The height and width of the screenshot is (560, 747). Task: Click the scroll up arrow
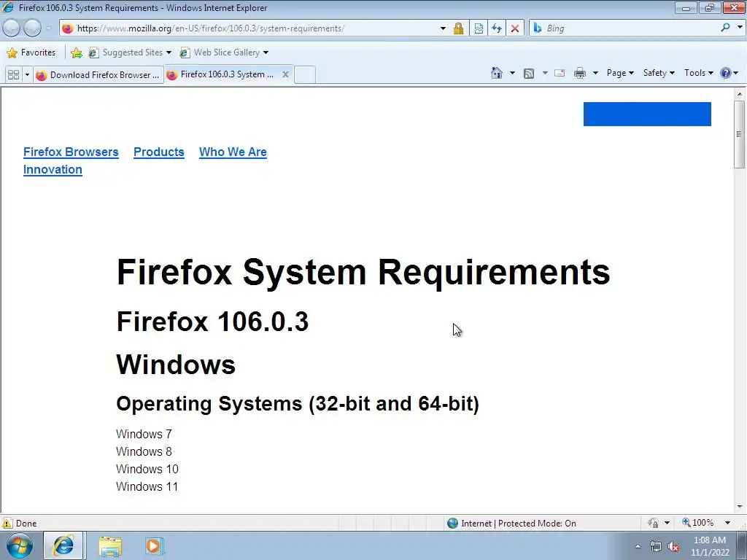(740, 94)
